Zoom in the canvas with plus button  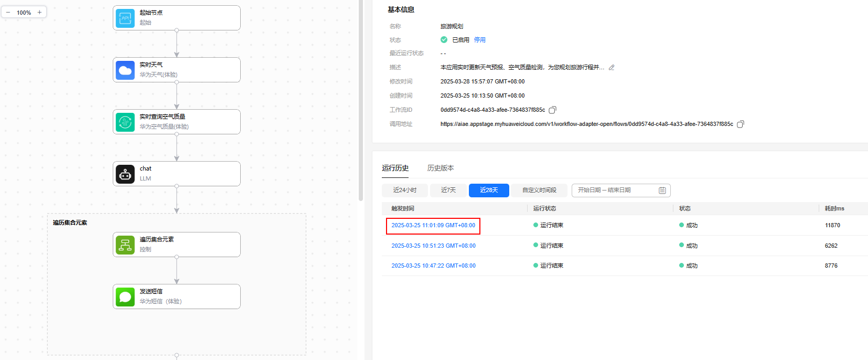(x=39, y=12)
